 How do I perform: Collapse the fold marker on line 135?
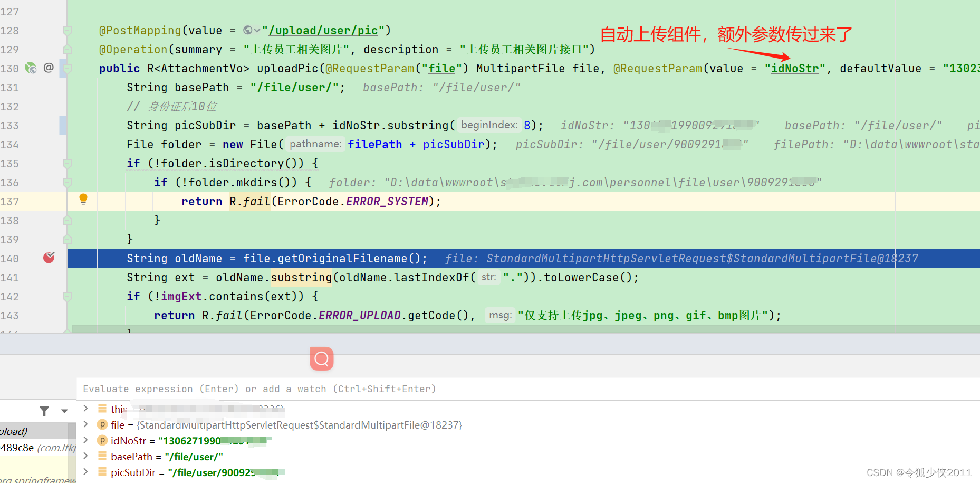[x=67, y=164]
